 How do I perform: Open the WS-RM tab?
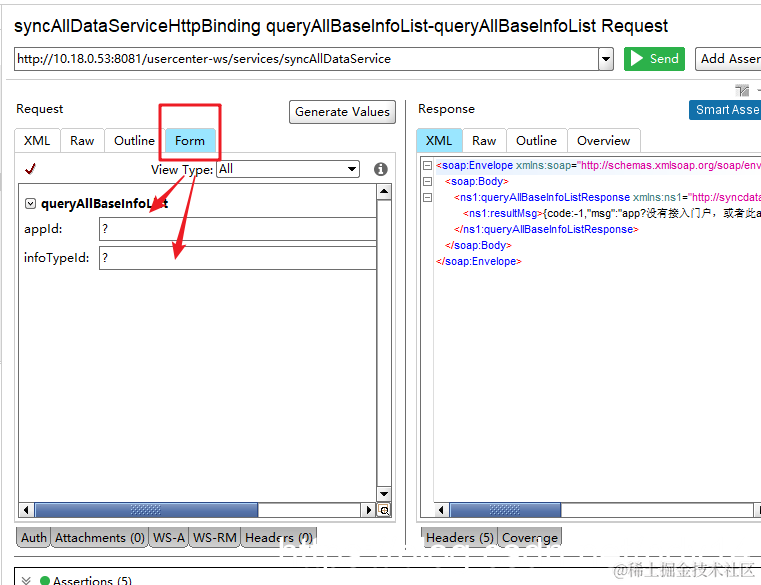(x=215, y=537)
